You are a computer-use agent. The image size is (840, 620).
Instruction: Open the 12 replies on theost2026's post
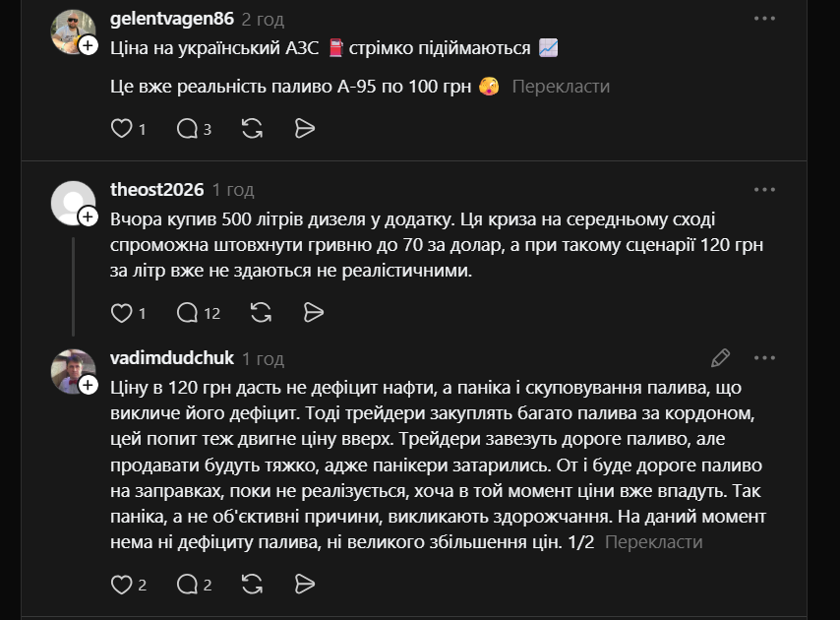(188, 313)
